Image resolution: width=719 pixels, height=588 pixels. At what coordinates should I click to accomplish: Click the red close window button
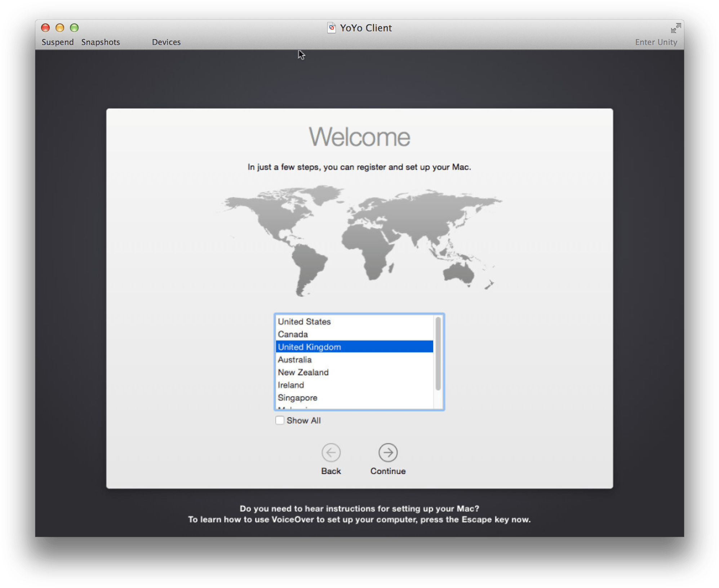point(45,28)
